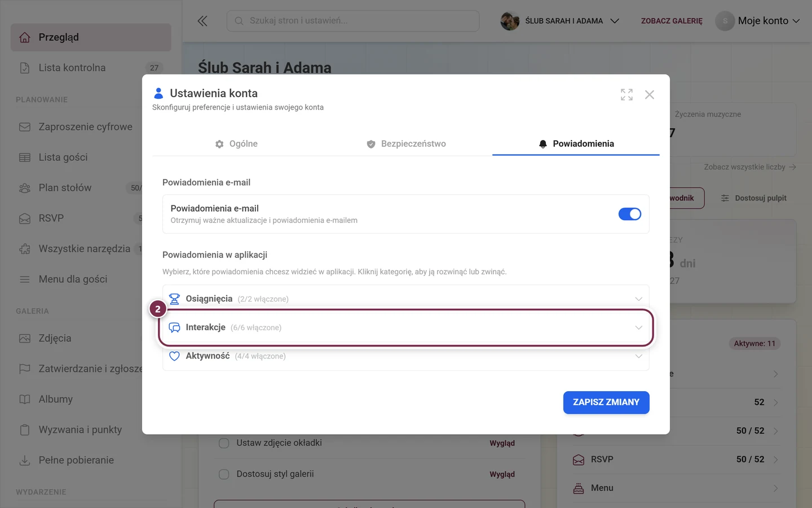Select the Powiadomienia tab

[x=576, y=144]
